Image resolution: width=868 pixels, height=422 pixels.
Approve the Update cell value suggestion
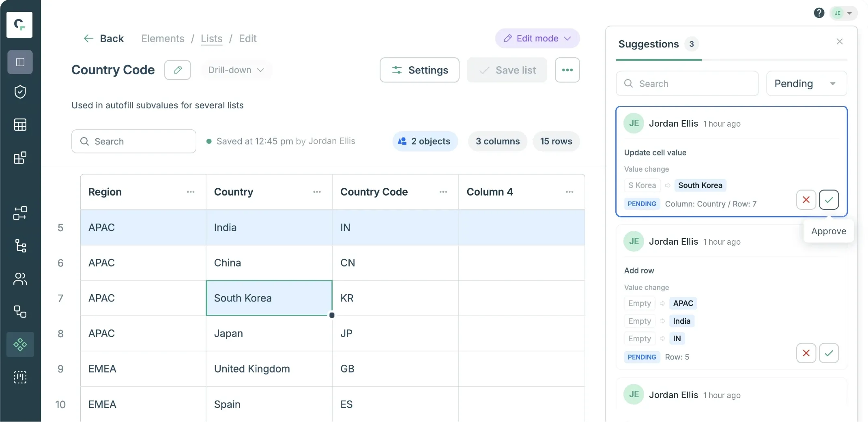829,200
